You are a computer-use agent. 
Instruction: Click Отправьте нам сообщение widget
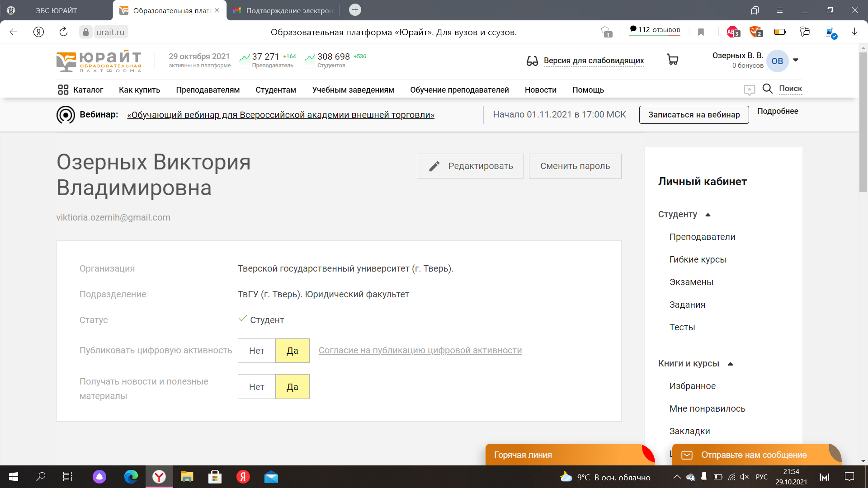click(x=756, y=455)
